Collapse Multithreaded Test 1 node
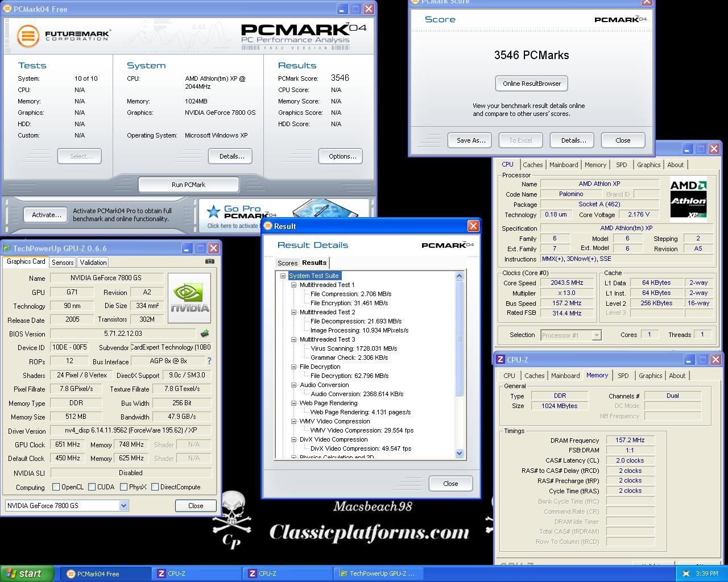This screenshot has width=728, height=582. point(294,285)
